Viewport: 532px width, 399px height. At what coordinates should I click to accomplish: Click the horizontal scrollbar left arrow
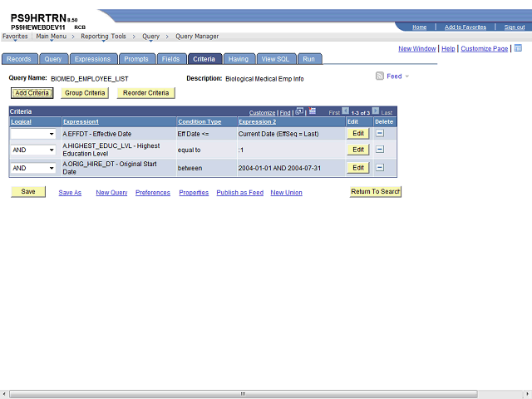[x=3, y=394]
